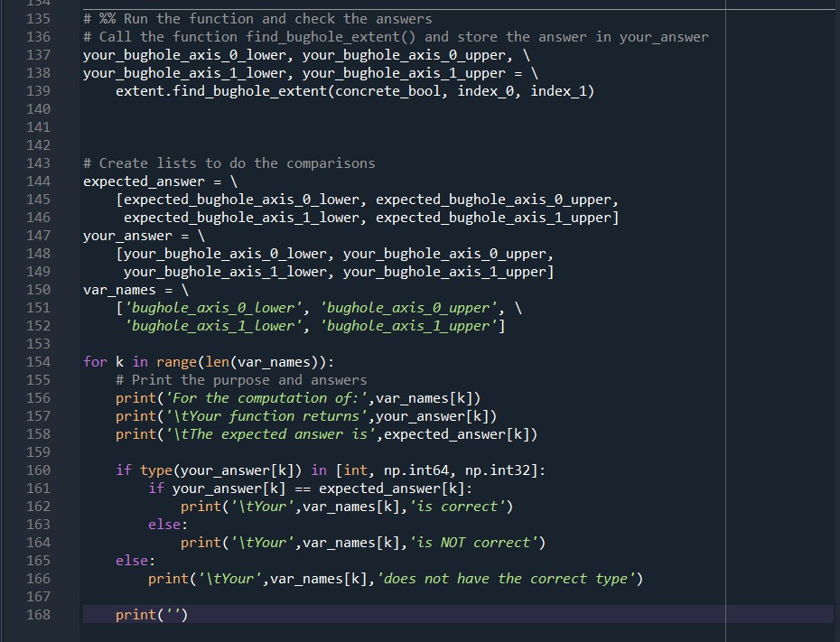Click line number 160 in the gutter

click(x=38, y=470)
